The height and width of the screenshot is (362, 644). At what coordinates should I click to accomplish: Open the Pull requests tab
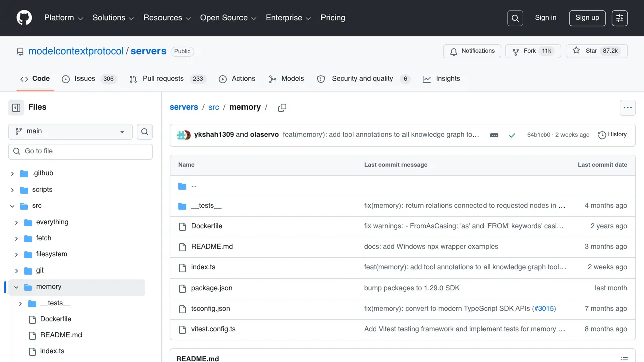click(168, 79)
